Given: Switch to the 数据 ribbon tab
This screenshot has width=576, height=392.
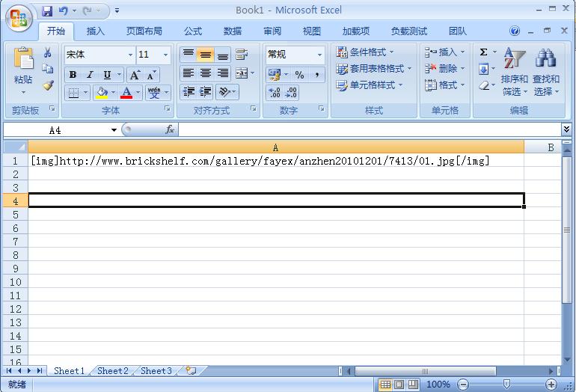Looking at the screenshot, I should [233, 31].
